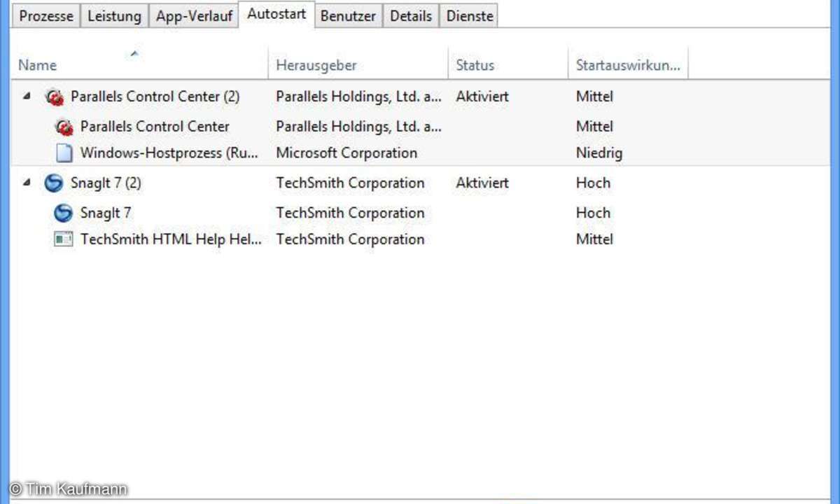Click Aktiviert status of SnagIt 7 (2)
Image resolution: width=840 pixels, height=504 pixels.
tap(482, 183)
